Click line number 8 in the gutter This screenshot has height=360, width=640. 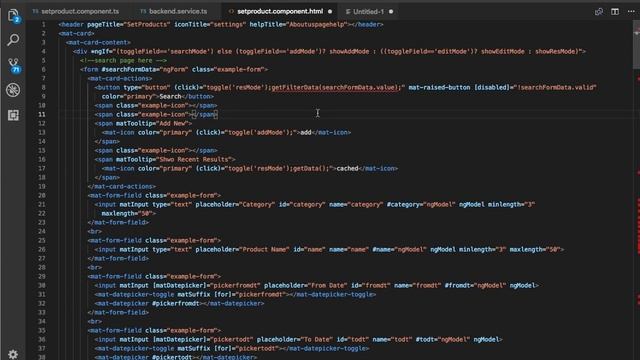[43, 87]
